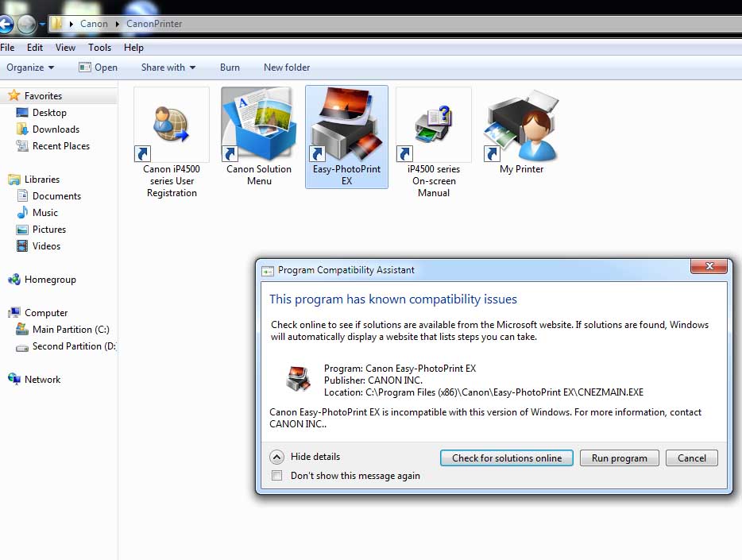This screenshot has width=742, height=560.
Task: Click the Homegroup icon
Action: [14, 280]
